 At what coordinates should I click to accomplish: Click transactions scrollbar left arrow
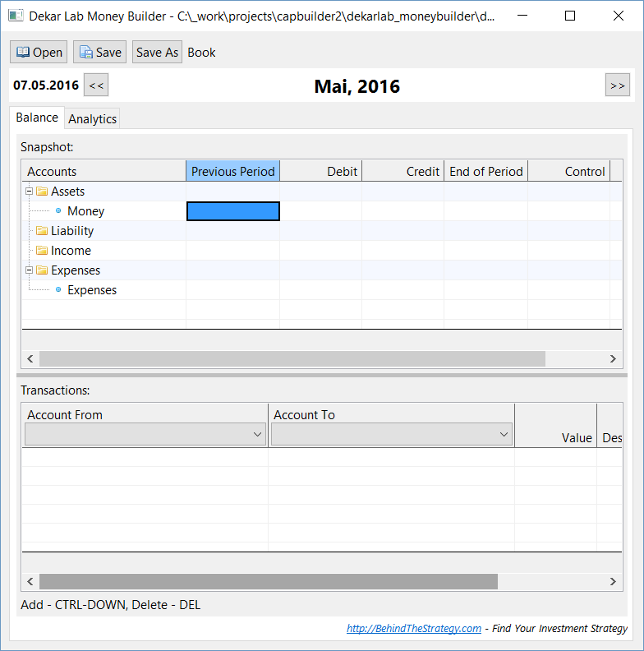pyautogui.click(x=30, y=581)
